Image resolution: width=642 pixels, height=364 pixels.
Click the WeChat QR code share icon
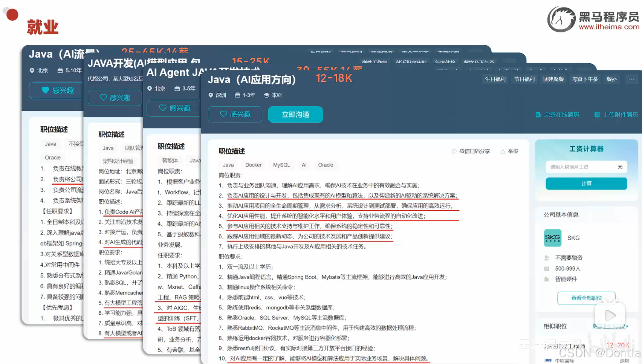click(454, 151)
